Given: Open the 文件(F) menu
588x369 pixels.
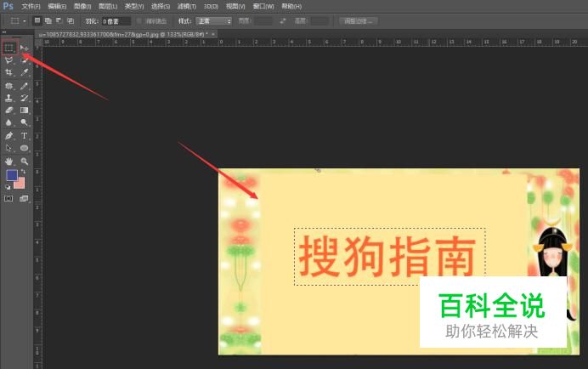Looking at the screenshot, I should click(x=31, y=7).
